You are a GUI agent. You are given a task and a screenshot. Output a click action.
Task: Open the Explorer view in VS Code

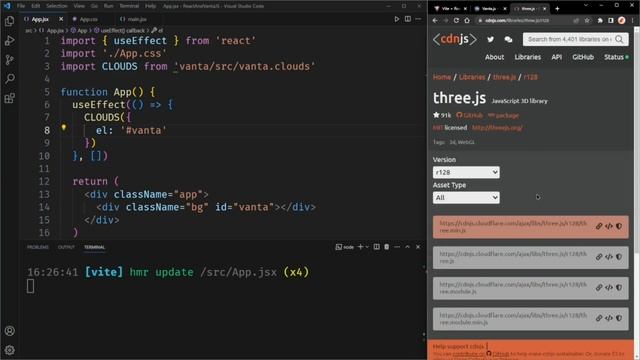coord(9,21)
